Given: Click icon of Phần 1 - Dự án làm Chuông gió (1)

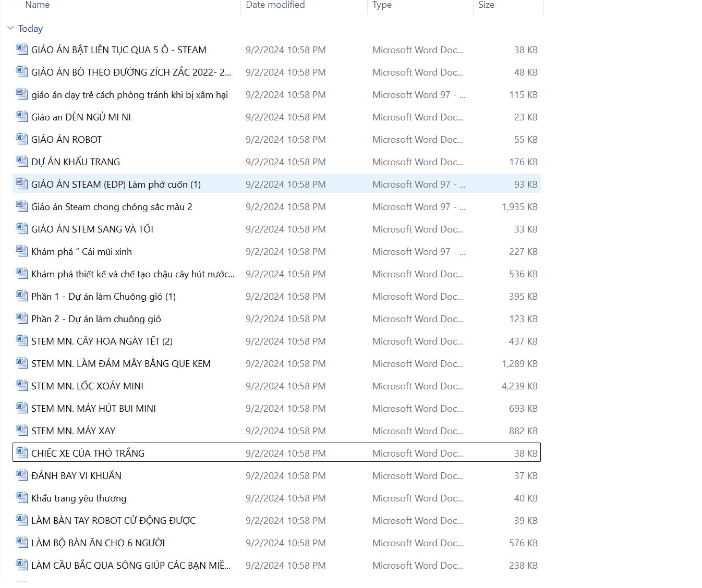Looking at the screenshot, I should coord(22,296).
